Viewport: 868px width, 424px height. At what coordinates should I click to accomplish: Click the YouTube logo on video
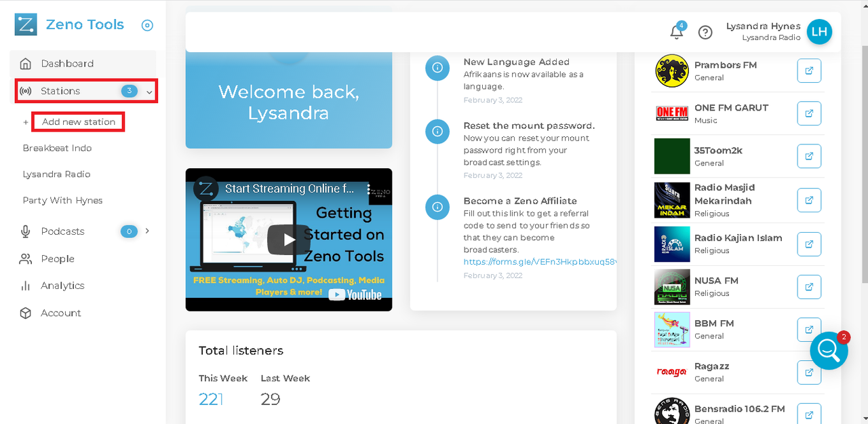pyautogui.click(x=355, y=295)
